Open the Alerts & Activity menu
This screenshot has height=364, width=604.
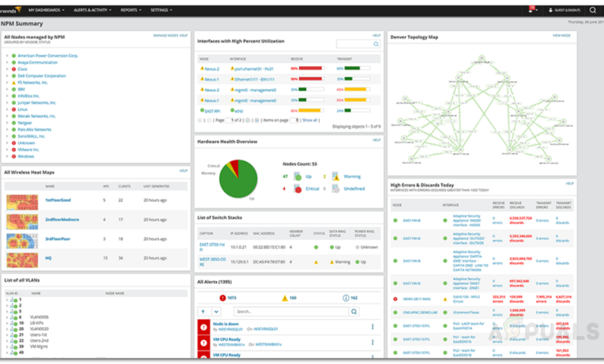pos(92,10)
